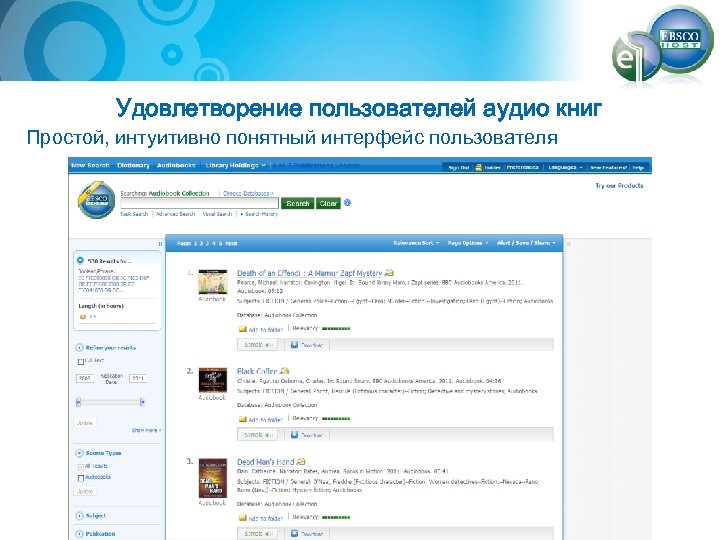Viewport: 720px width, 540px height.
Task: Click folder icon for 'Black Coffee' result
Action: point(242,419)
